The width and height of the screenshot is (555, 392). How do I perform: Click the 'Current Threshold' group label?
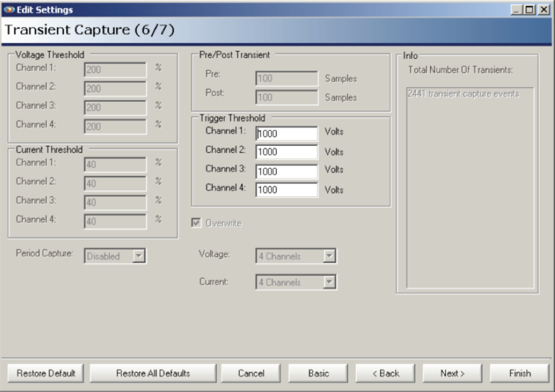49,149
